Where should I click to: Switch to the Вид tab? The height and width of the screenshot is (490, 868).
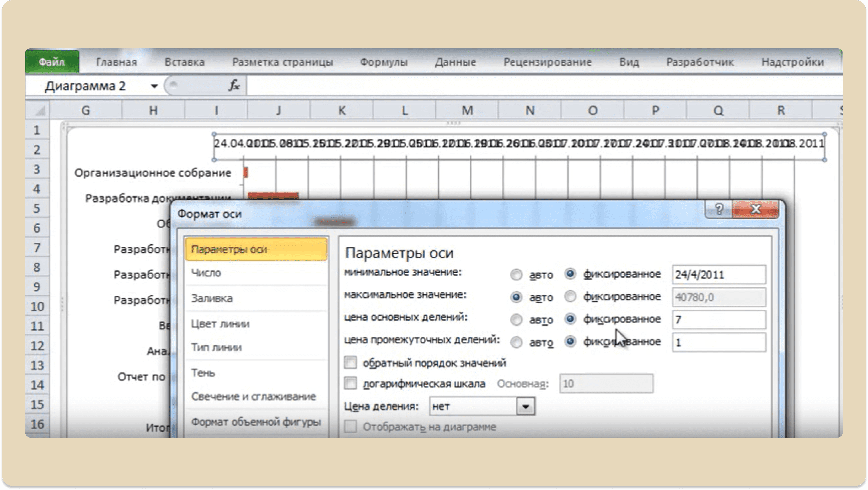(629, 62)
